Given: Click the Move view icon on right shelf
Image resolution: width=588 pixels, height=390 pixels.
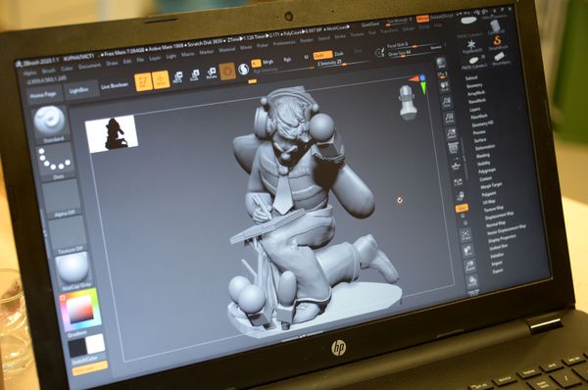Looking at the screenshot, I should (468, 251).
